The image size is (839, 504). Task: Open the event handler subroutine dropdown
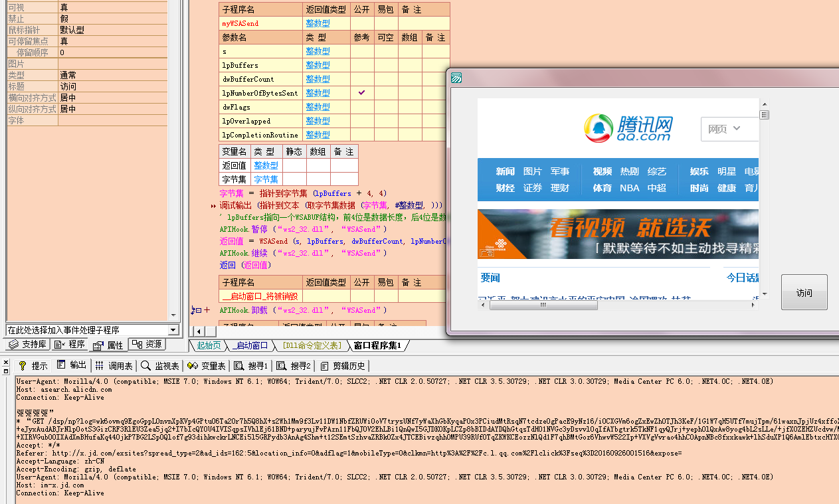173,330
